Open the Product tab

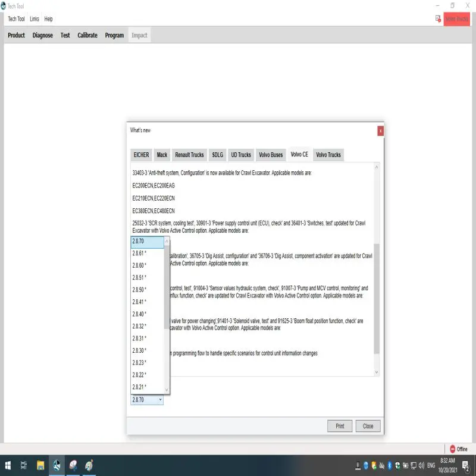pyautogui.click(x=16, y=35)
